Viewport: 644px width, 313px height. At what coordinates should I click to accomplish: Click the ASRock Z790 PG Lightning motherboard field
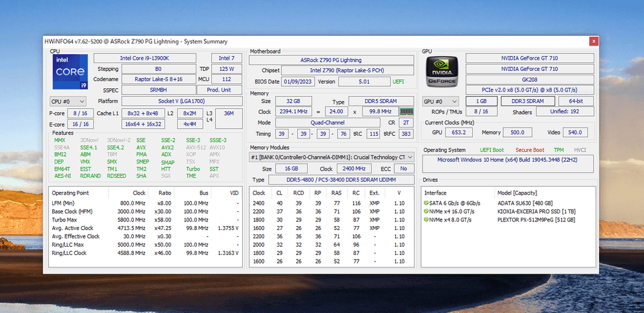pos(332,60)
